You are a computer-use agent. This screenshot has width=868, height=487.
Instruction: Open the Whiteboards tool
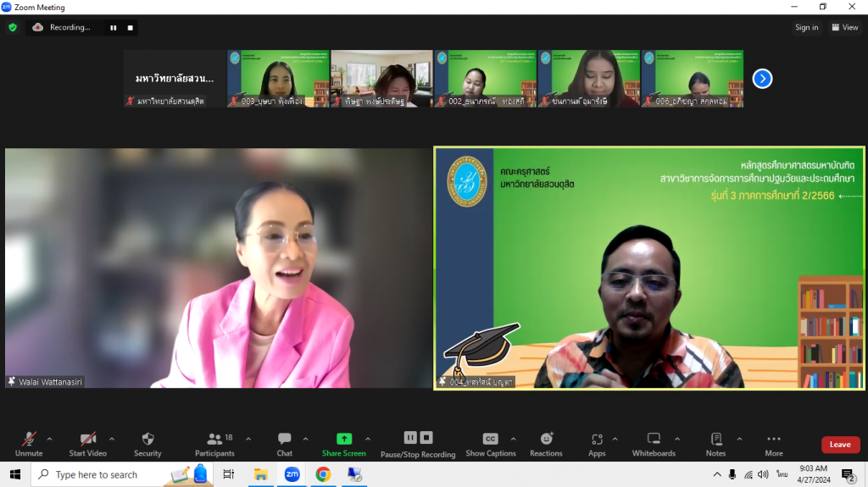(654, 444)
